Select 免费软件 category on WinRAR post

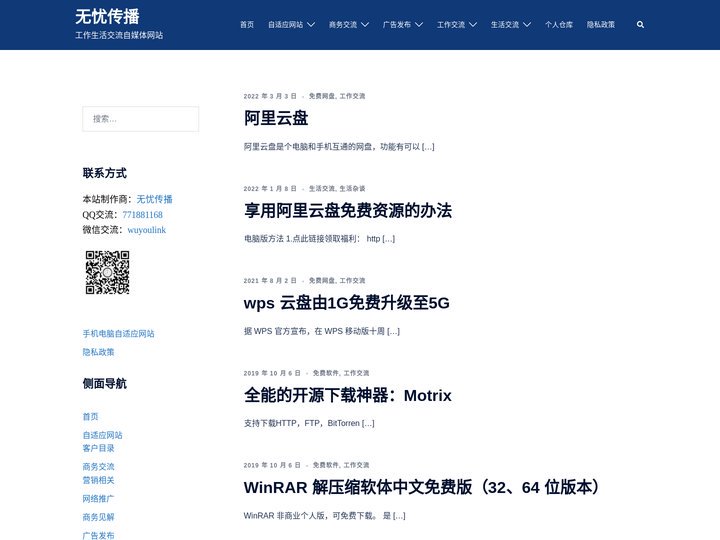pyautogui.click(x=326, y=465)
